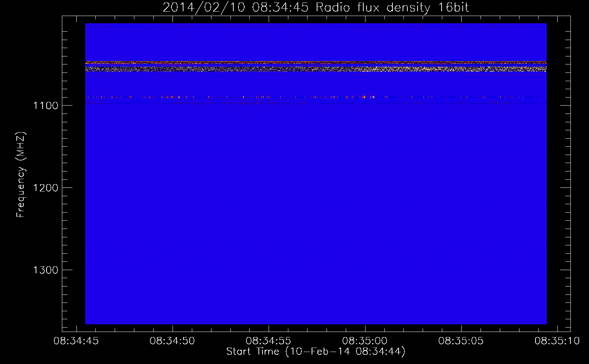Screen dimensions: 589x364
Task: Click the 08:35:10 time tick label
Action: pos(557,341)
